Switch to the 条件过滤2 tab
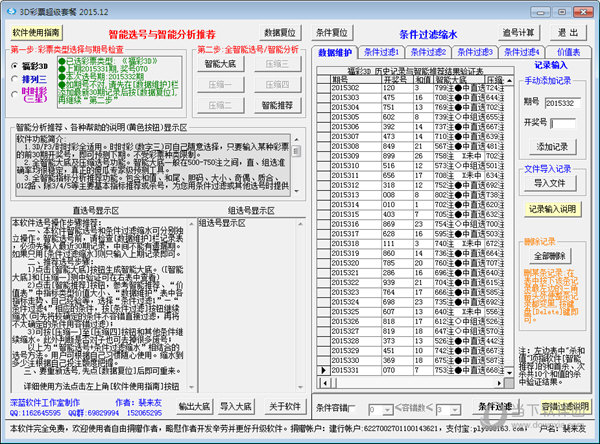The image size is (600, 444). [x=428, y=52]
